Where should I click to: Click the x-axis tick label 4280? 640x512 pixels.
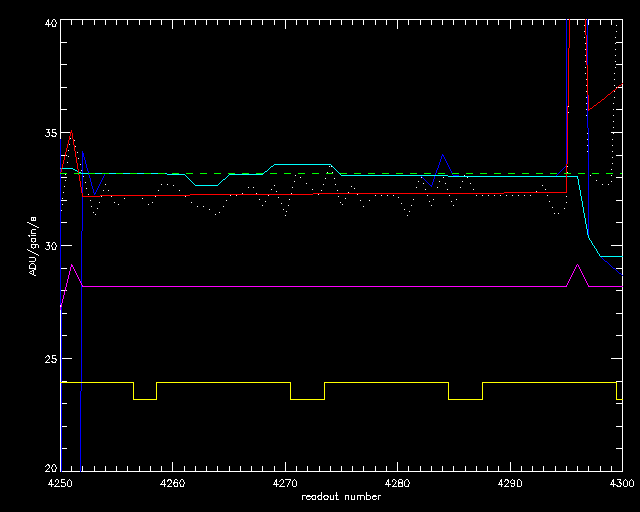click(x=398, y=484)
